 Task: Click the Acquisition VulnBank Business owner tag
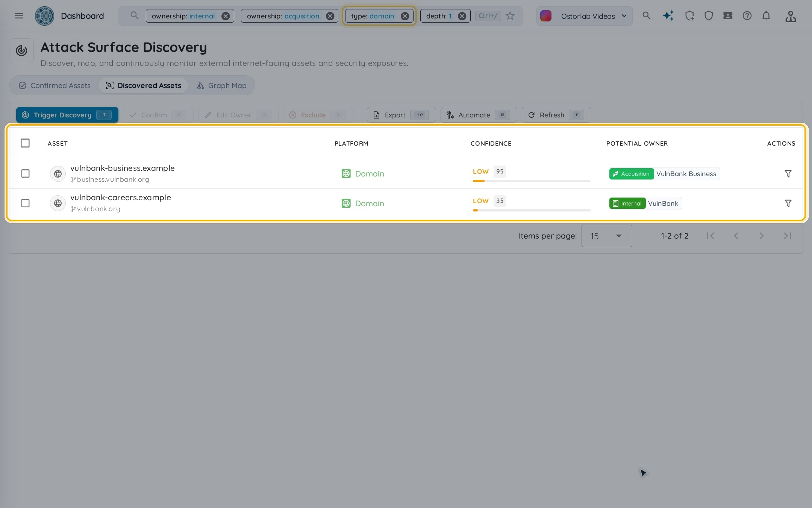pos(664,173)
